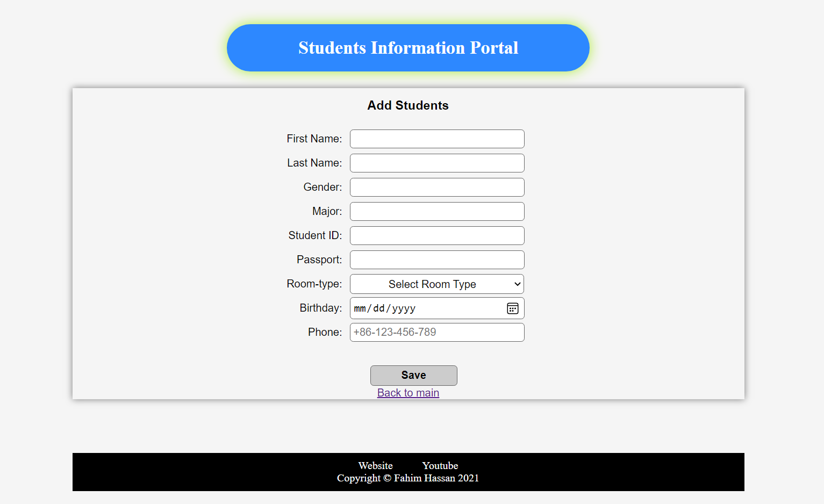Click the Last Name input field
The image size is (824, 504).
[436, 163]
